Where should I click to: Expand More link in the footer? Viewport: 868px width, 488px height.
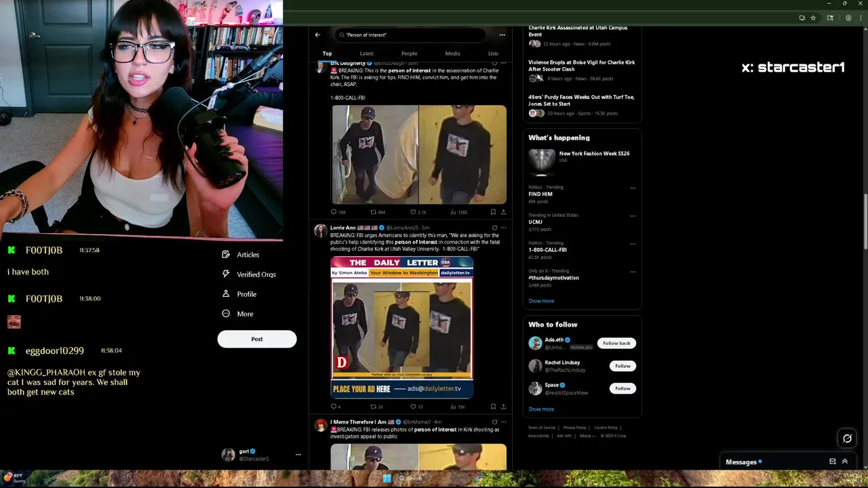click(x=587, y=436)
